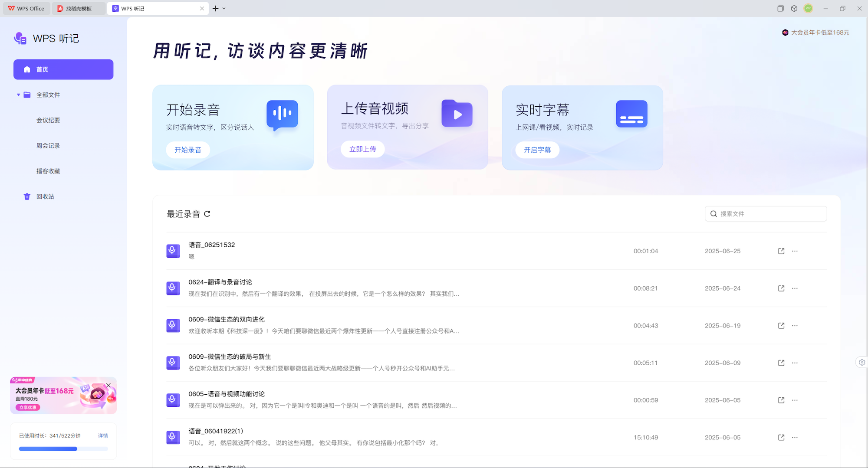
Task: Close the WPS 听记 tab
Action: 202,8
